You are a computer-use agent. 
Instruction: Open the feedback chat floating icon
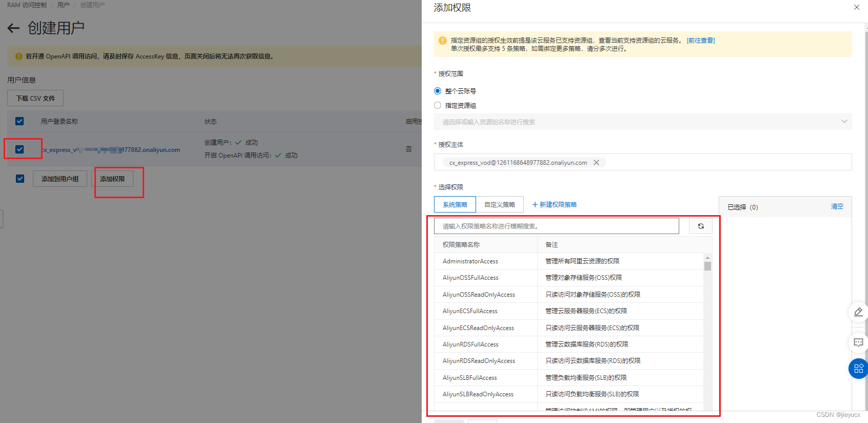[858, 342]
